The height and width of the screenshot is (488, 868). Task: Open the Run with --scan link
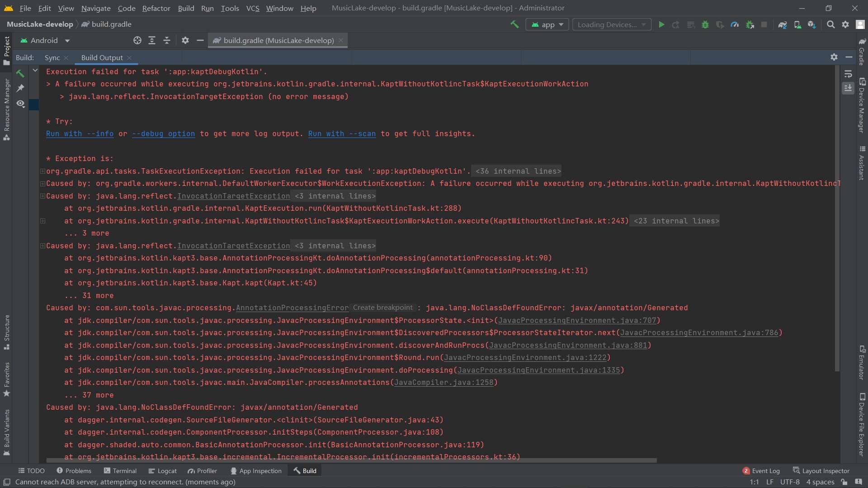(341, 134)
